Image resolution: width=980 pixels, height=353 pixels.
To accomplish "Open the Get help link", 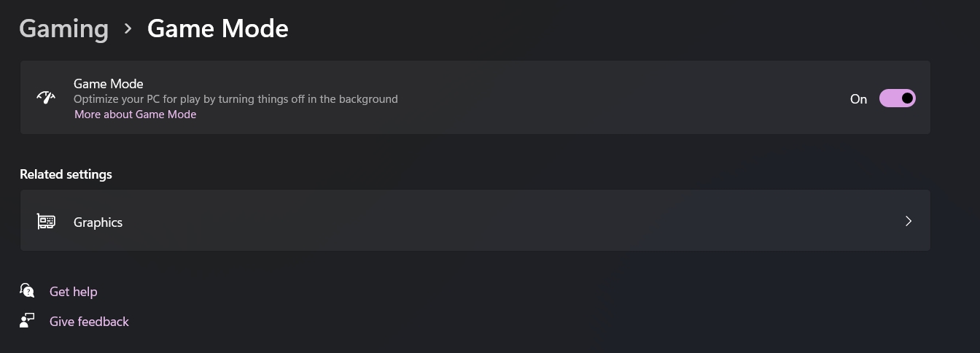I will 73,292.
